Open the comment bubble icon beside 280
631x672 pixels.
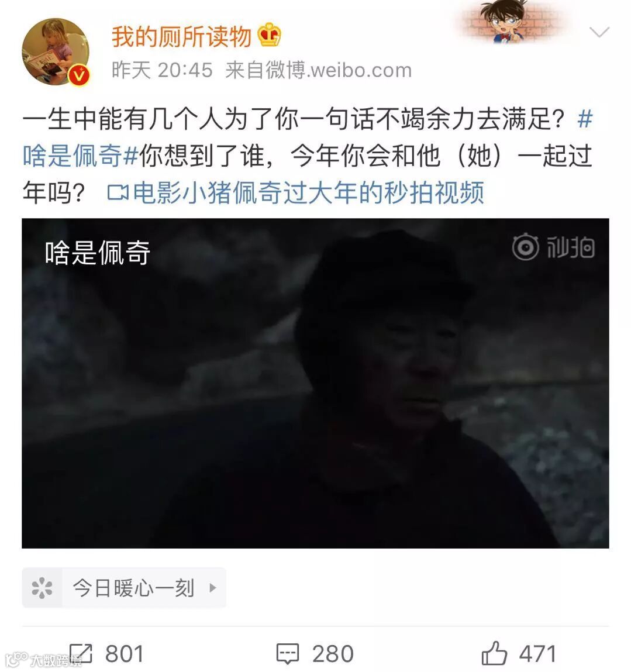[288, 654]
